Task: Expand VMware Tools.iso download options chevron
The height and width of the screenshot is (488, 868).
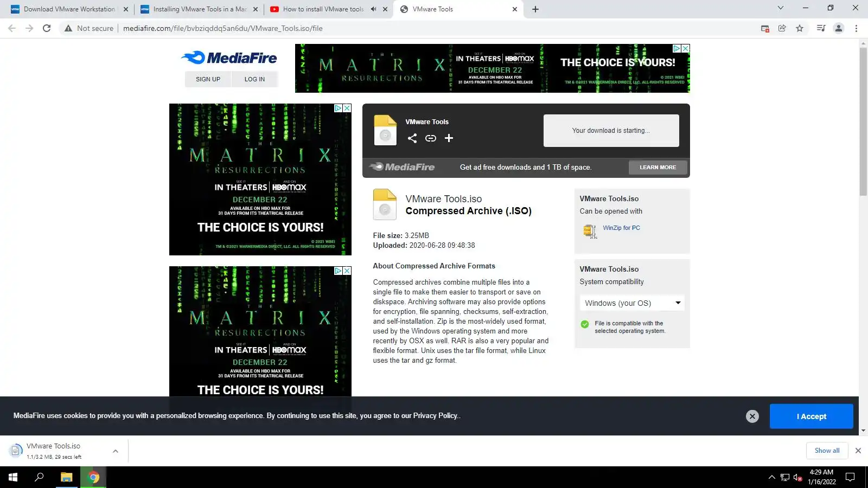Action: point(115,451)
